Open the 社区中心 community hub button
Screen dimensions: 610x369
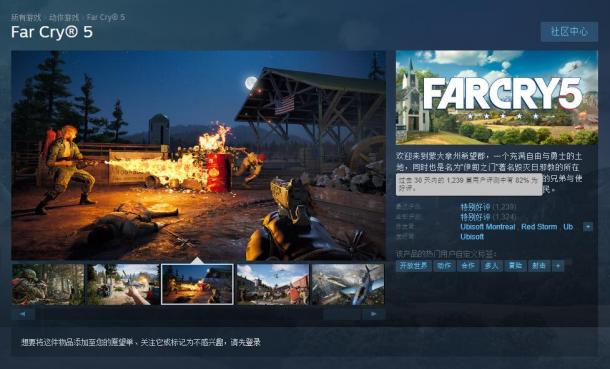click(569, 32)
